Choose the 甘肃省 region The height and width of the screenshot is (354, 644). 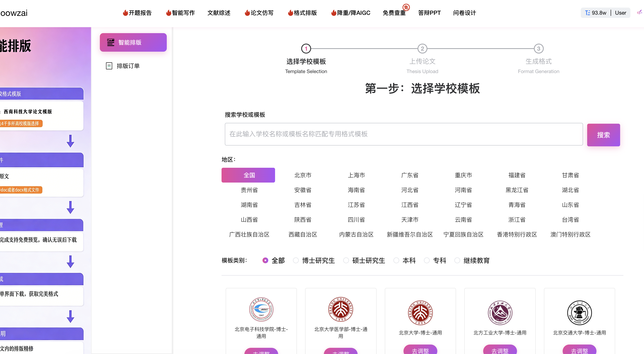tap(570, 175)
